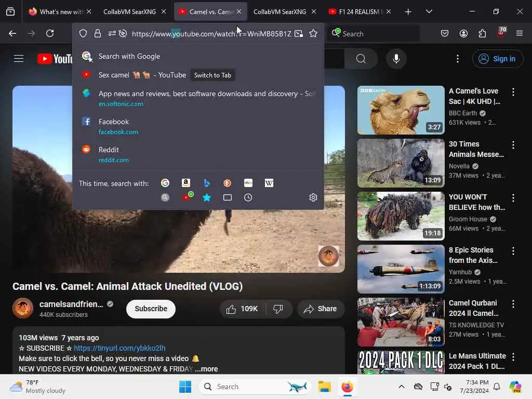Open picture-in-picture icon in URL bar
532x399 pixels.
coord(299,33)
